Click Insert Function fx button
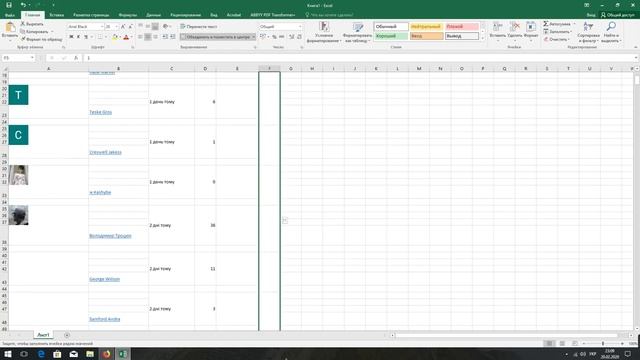The image size is (640, 360). click(x=76, y=58)
